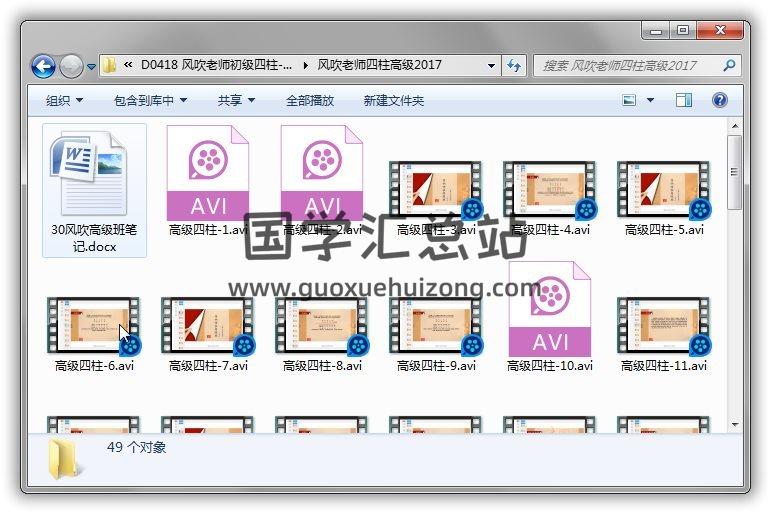Select the 高级四柱-2.avi file icon
The image size is (771, 514).
point(322,173)
